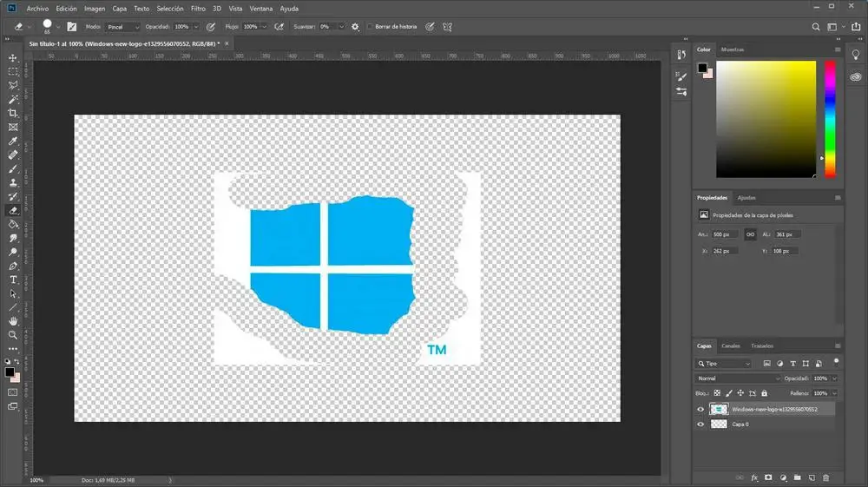Open the layer filter Tipo dropdown
Viewport: 868px width, 487px height.
point(723,364)
